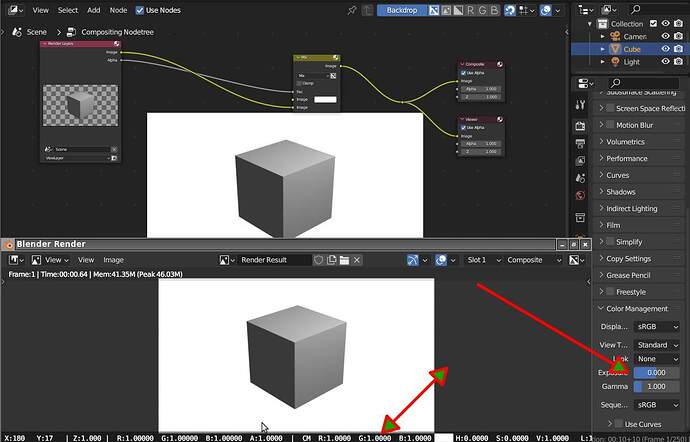Select Color and Alpha backdrop channel icon
The image size is (690, 442).
(x=434, y=10)
